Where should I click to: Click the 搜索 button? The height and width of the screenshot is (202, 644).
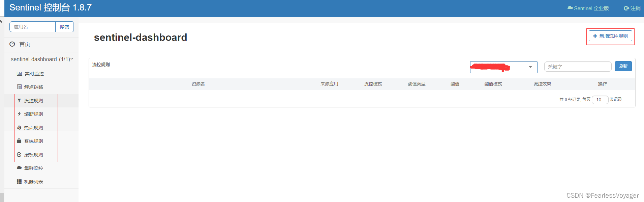[64, 27]
